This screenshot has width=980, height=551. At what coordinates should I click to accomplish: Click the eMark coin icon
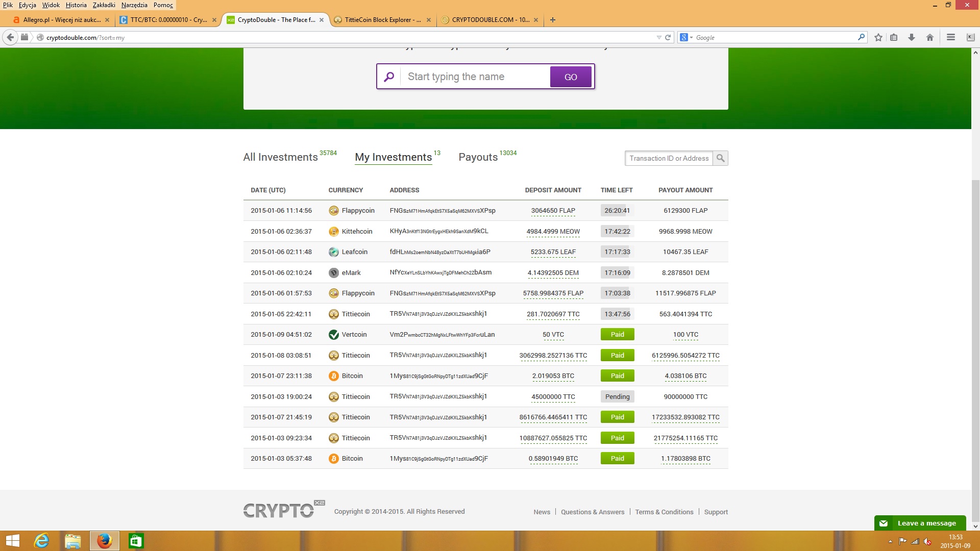pyautogui.click(x=334, y=273)
